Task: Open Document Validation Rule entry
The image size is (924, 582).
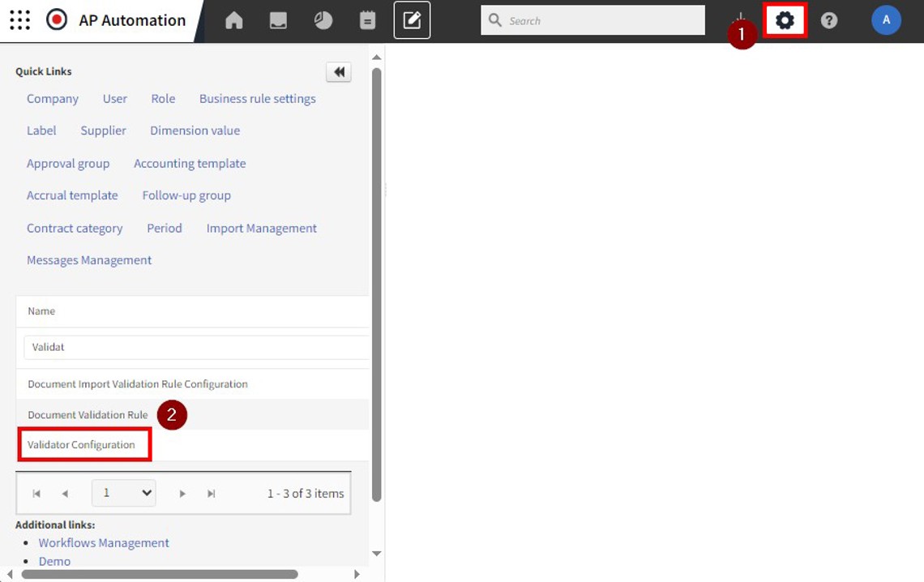Action: click(88, 415)
